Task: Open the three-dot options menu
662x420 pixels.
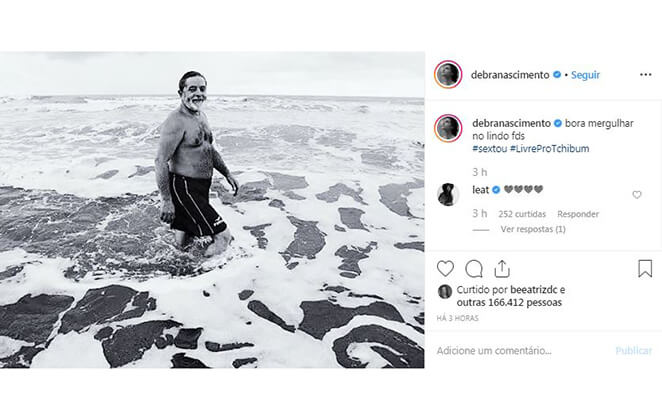Action: (x=645, y=75)
